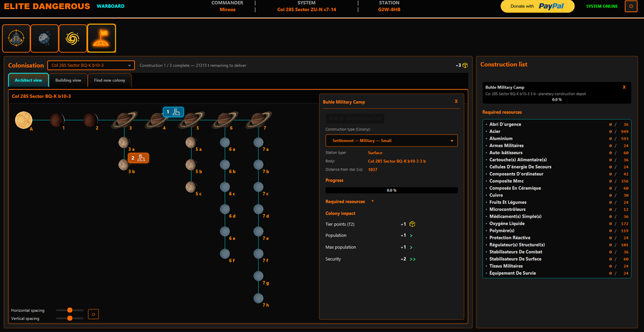The image size is (644, 332).
Task: Click commander name Mirooz
Action: click(227, 9)
